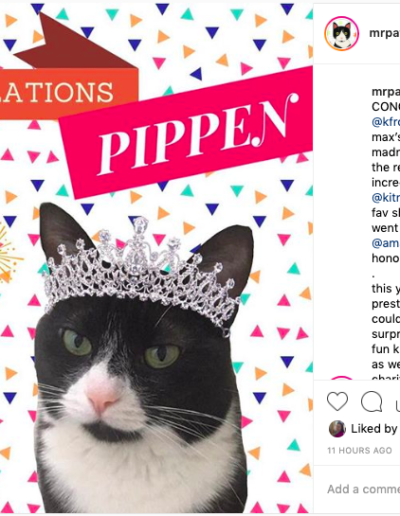
Task: Click the caption text beginning 'this y'
Action: coord(386,288)
